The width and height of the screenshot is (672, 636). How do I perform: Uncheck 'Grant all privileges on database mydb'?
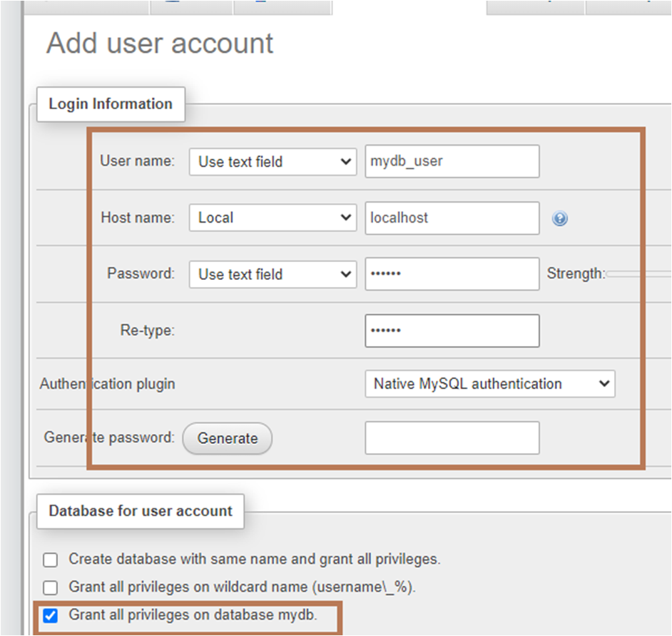(51, 615)
